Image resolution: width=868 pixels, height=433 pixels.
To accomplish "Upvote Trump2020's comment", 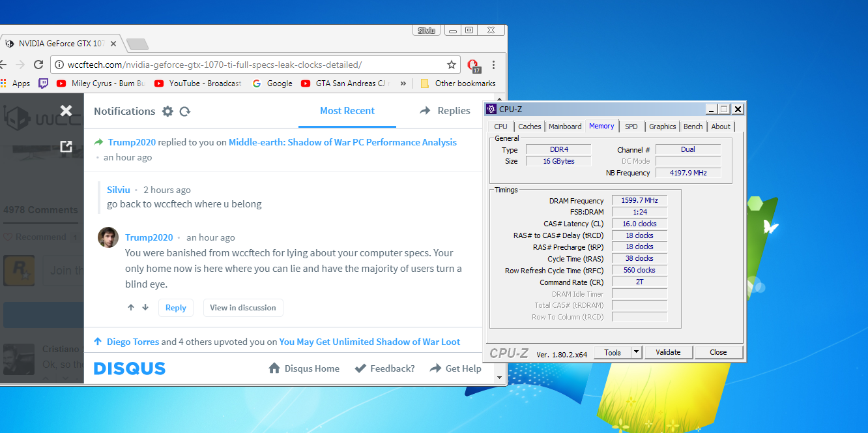I will (131, 308).
